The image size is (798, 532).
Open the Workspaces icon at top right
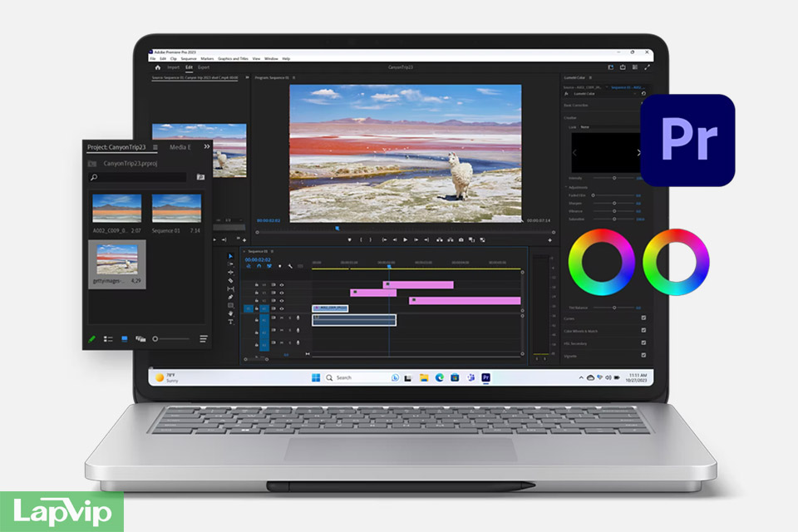pos(611,67)
